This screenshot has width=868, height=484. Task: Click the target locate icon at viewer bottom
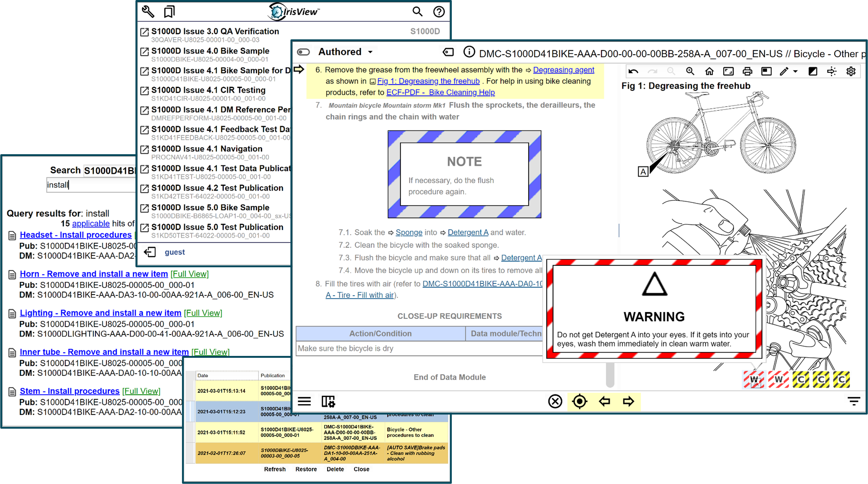pyautogui.click(x=580, y=401)
